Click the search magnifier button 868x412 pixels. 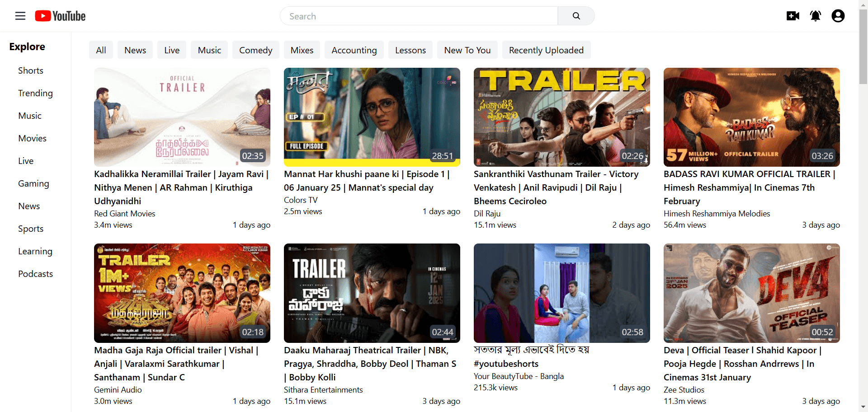(x=576, y=16)
